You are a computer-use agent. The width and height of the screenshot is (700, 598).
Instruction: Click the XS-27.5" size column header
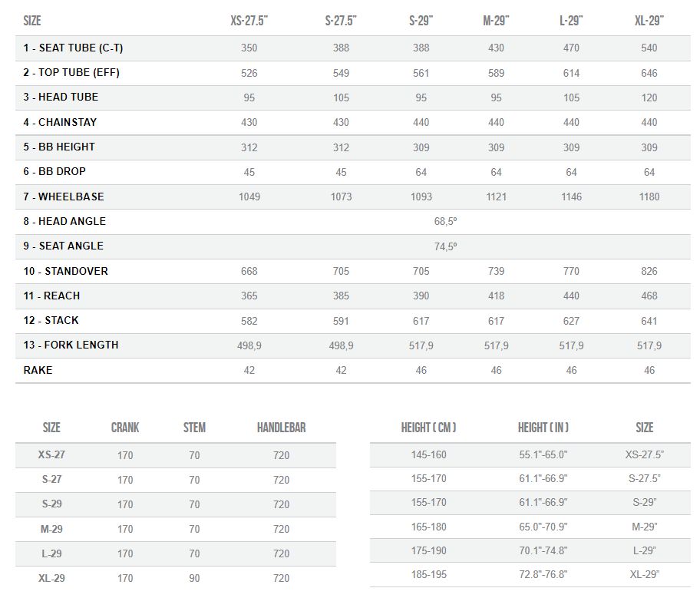click(249, 21)
